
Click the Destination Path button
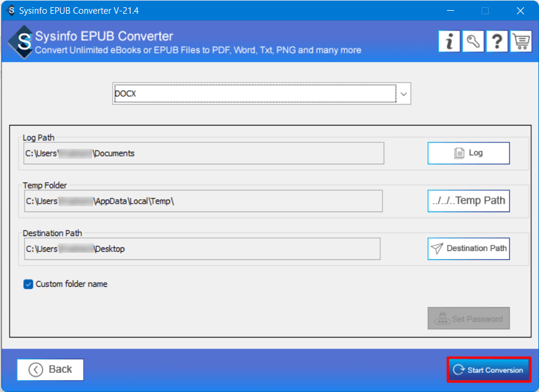(x=468, y=249)
